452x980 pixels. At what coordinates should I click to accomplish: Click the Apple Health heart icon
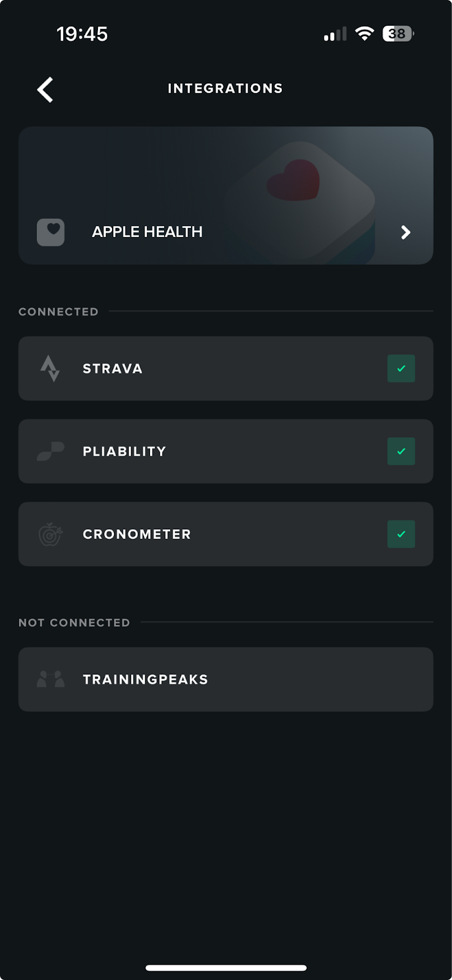pos(51,232)
